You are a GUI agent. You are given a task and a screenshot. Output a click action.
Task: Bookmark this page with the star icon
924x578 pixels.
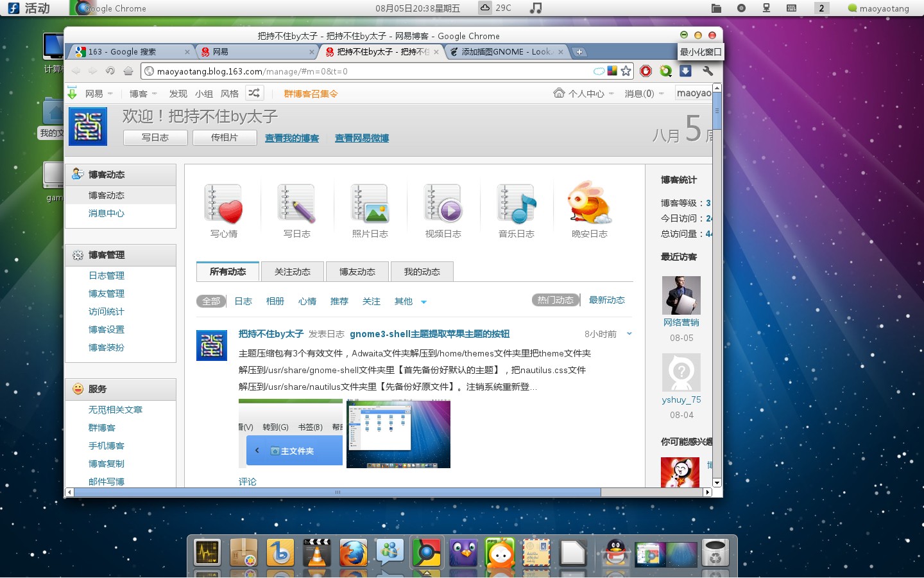click(626, 71)
